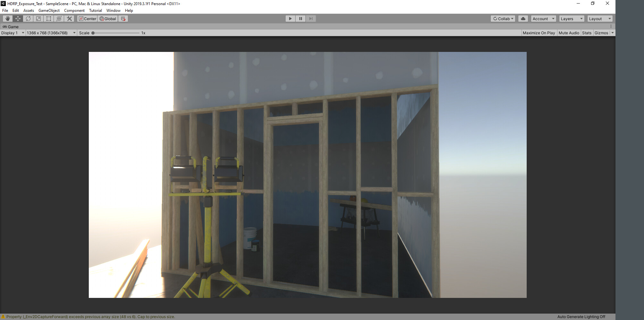This screenshot has height=320, width=644.
Task: Open the Unity Cloud services icon
Action: [x=523, y=19]
